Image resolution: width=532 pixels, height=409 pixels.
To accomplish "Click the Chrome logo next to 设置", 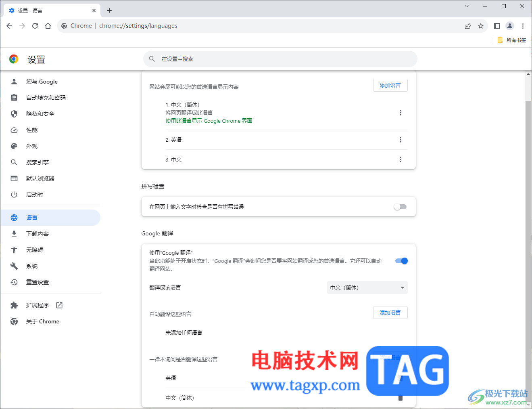I will point(14,59).
